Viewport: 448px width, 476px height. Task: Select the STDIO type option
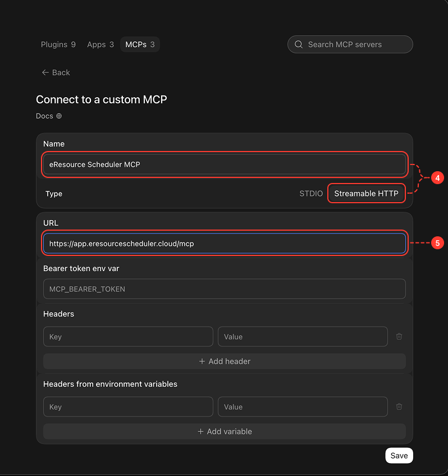pos(311,193)
